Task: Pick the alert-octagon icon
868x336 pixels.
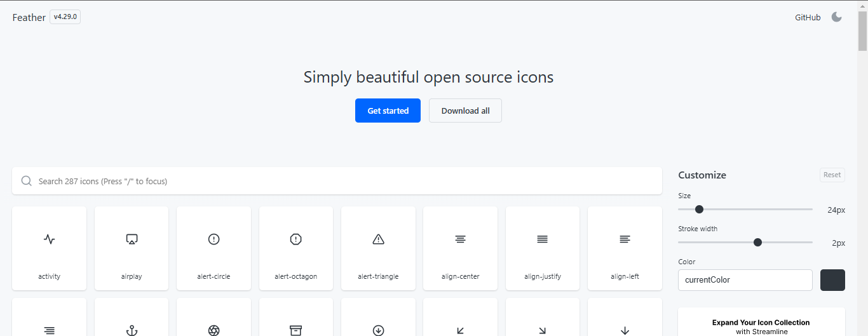Action: coord(295,248)
